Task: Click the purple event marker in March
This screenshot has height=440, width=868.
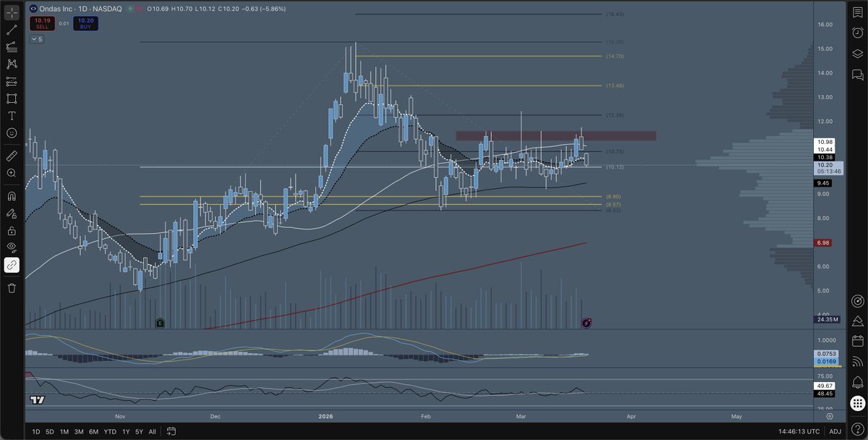Action: coord(587,323)
